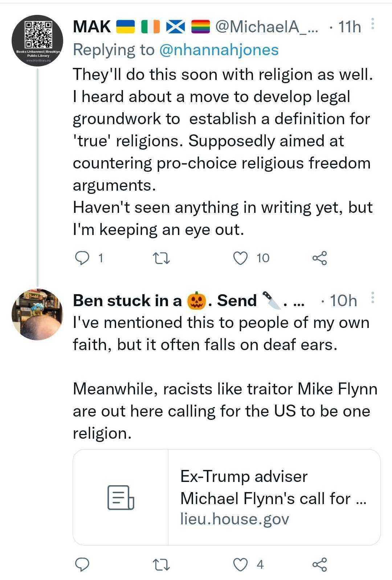Open more options for Ben's tweet
The width and height of the screenshot is (392, 580).
373,297
